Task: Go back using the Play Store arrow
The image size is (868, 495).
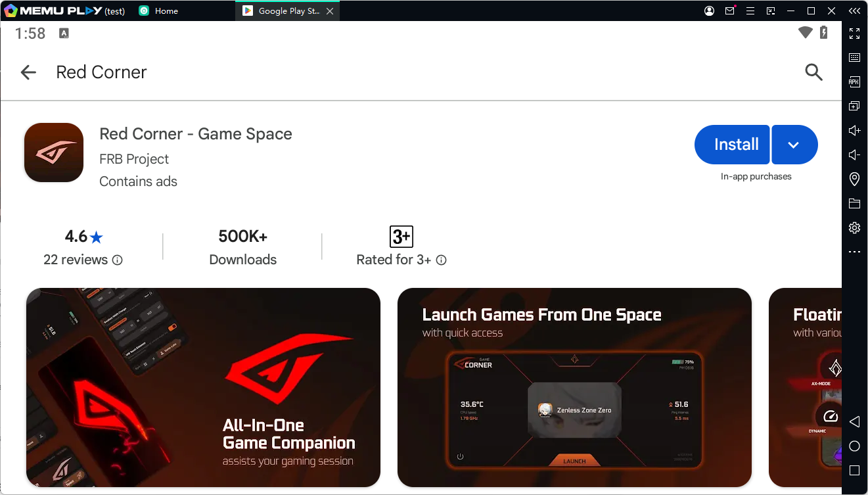Action: coord(28,72)
